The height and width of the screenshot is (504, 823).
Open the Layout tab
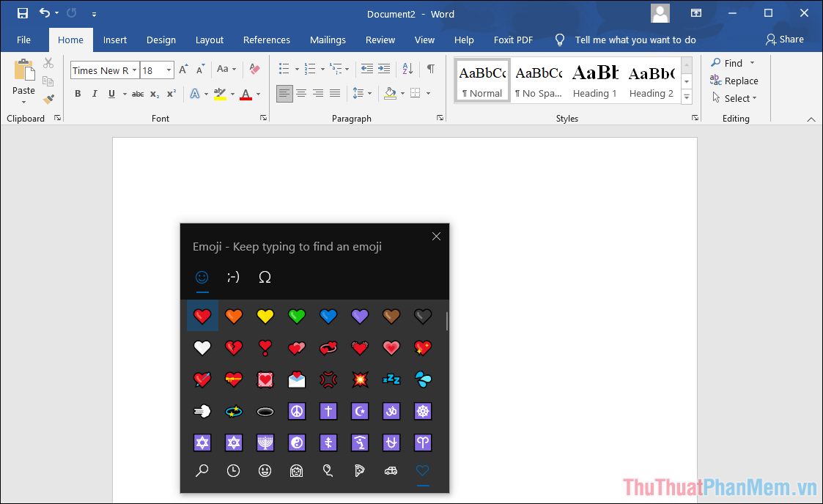click(210, 40)
